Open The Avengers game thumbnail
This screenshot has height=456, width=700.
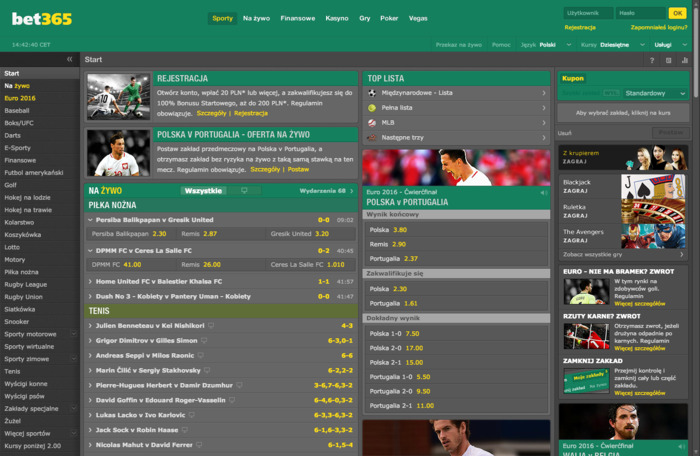pos(653,236)
